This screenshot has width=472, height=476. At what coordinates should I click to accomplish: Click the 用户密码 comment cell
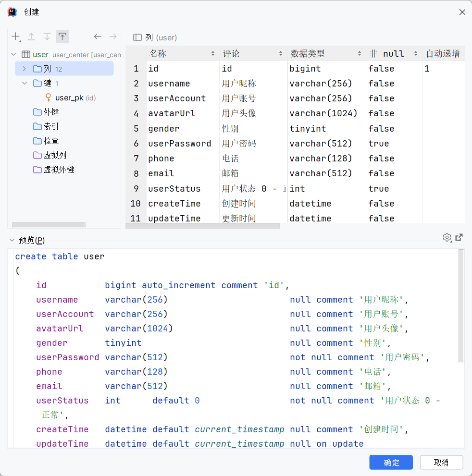pyautogui.click(x=253, y=143)
